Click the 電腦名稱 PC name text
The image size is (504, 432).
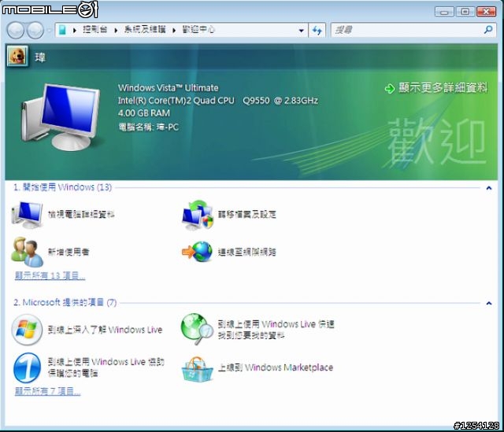(148, 127)
